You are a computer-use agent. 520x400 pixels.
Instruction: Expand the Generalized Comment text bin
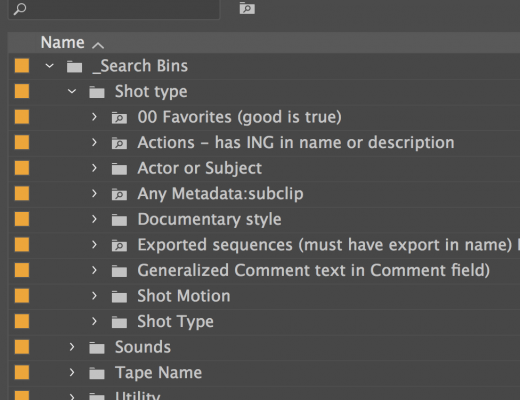point(94,270)
